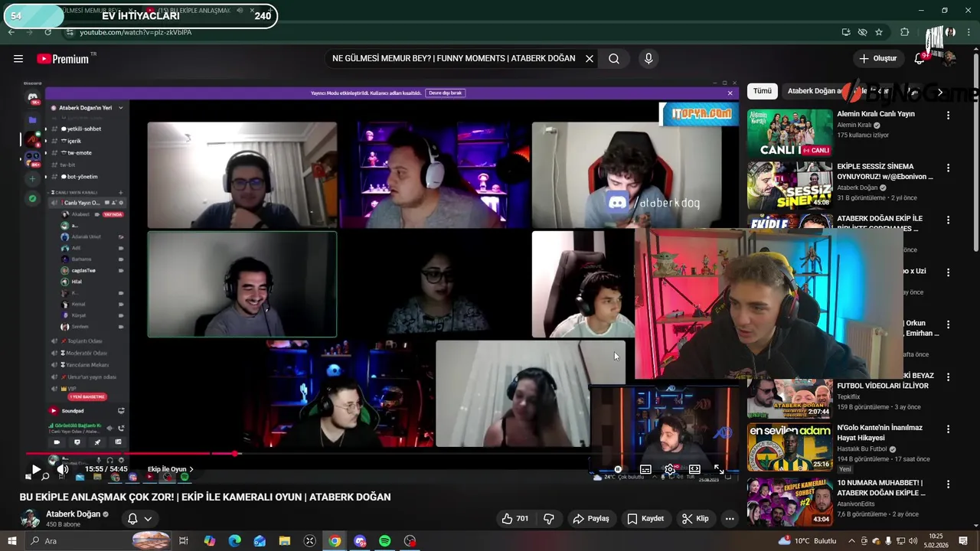Open Chrome extensions puzzle icon
The image size is (980, 551).
(905, 32)
